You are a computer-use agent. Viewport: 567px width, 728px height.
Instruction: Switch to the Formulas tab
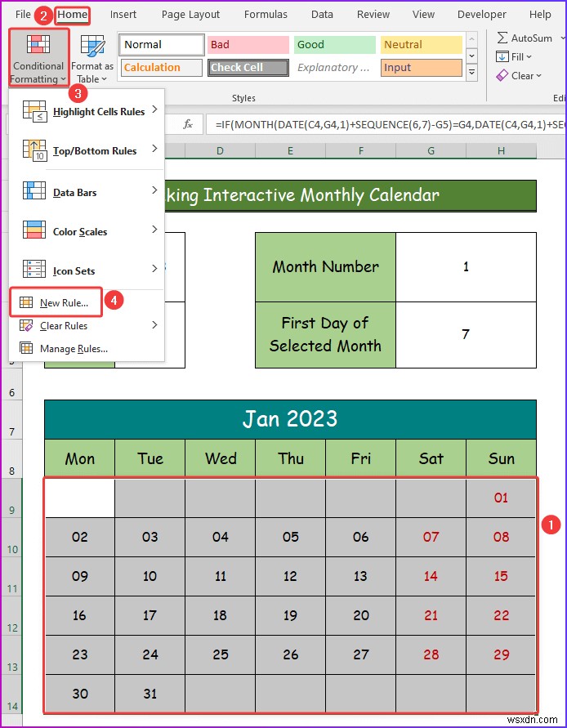[266, 15]
